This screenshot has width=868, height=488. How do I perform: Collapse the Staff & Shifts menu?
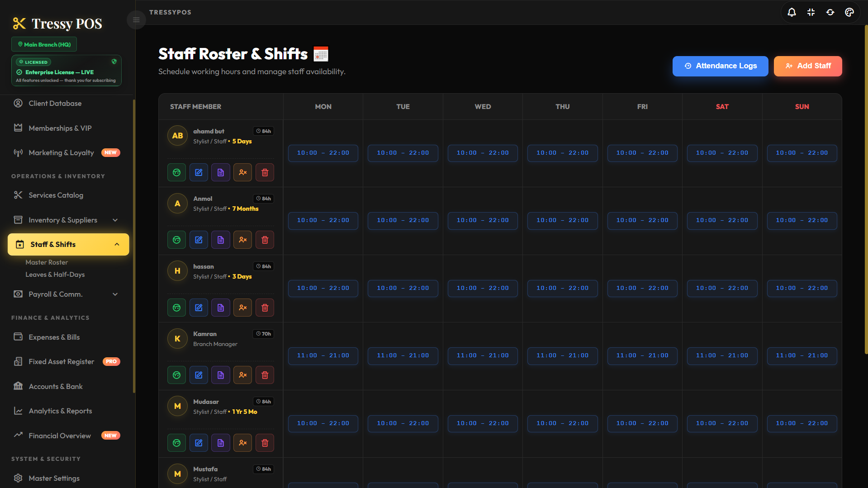68,244
